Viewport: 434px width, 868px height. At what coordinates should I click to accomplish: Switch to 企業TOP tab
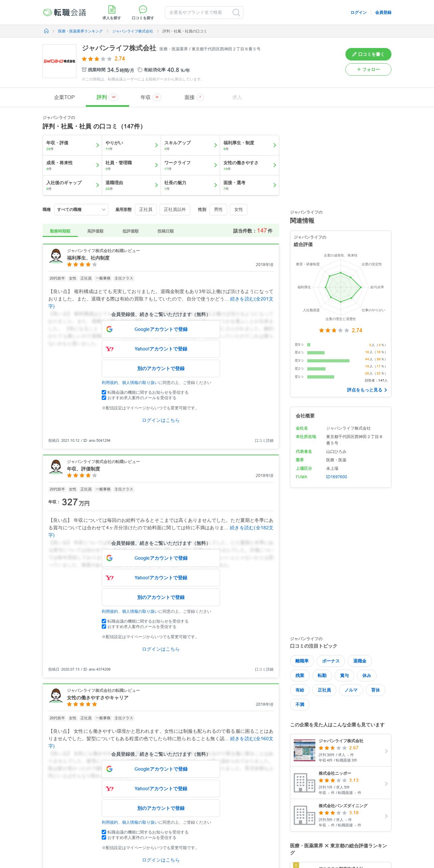64,97
